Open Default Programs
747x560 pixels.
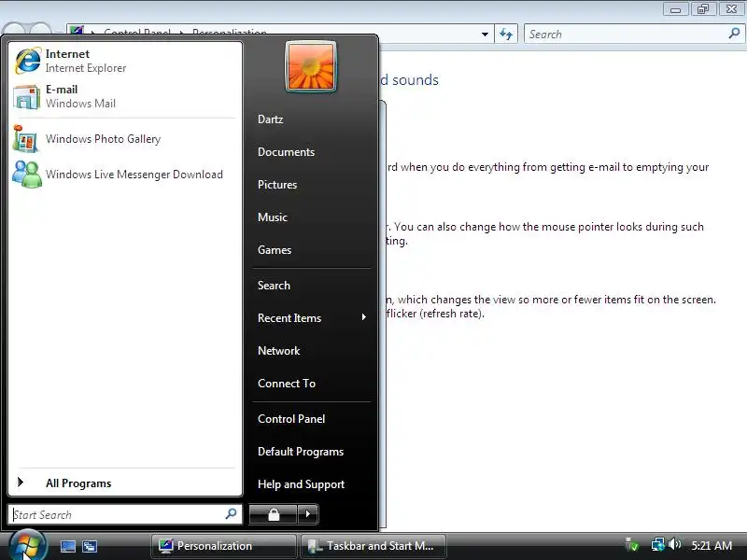pos(311,452)
